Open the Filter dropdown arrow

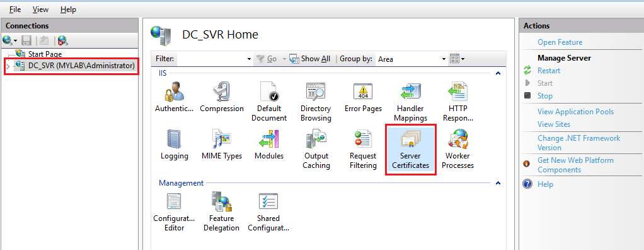[249, 59]
